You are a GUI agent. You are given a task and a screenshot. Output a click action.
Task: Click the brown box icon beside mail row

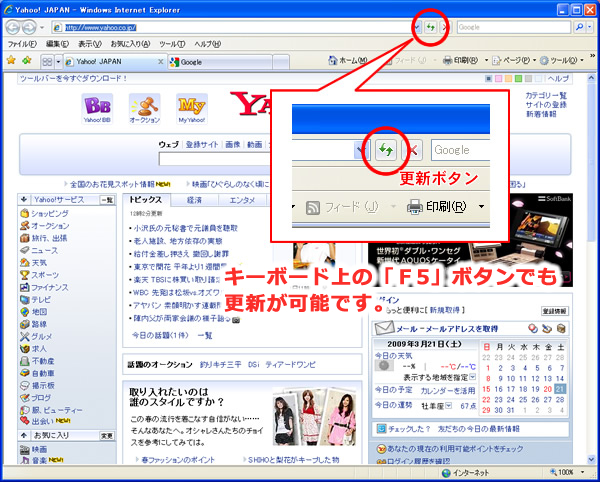pos(561,328)
